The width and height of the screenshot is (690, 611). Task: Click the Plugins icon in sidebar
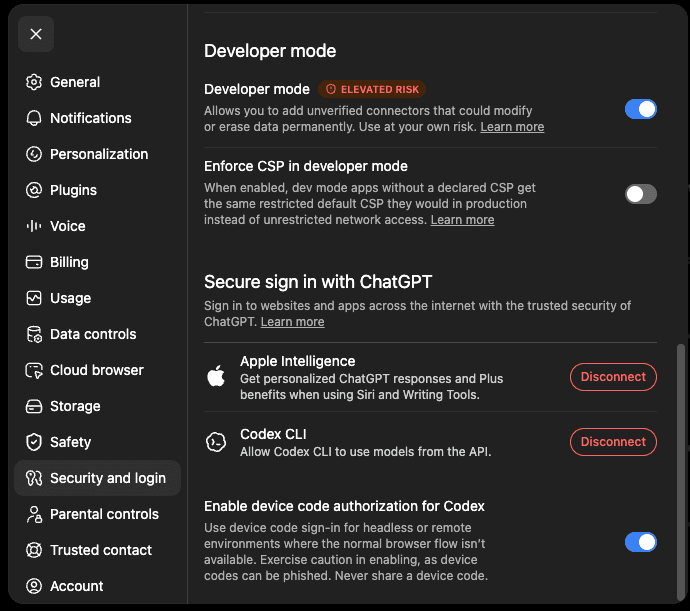coord(34,190)
